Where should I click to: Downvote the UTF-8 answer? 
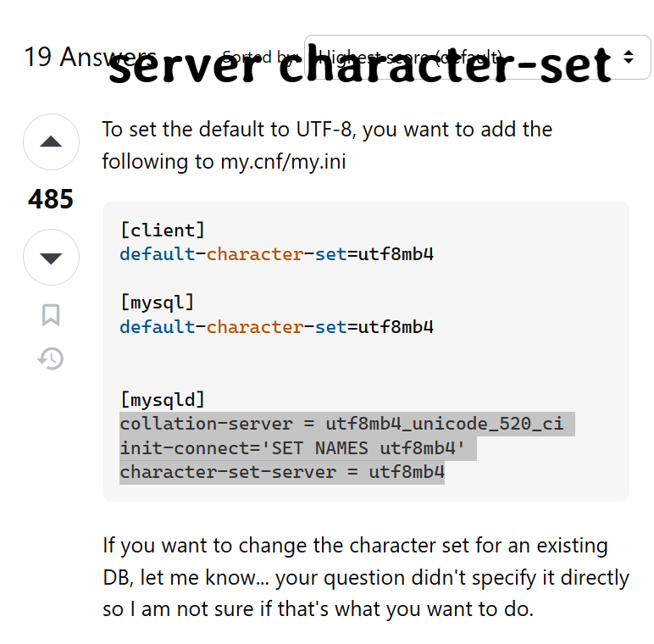click(51, 257)
